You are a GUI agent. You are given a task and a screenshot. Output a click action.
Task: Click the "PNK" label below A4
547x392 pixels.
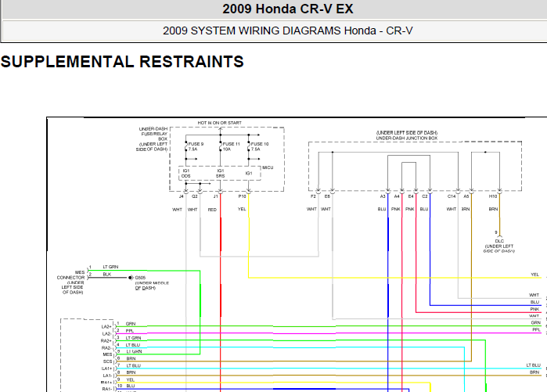click(396, 209)
